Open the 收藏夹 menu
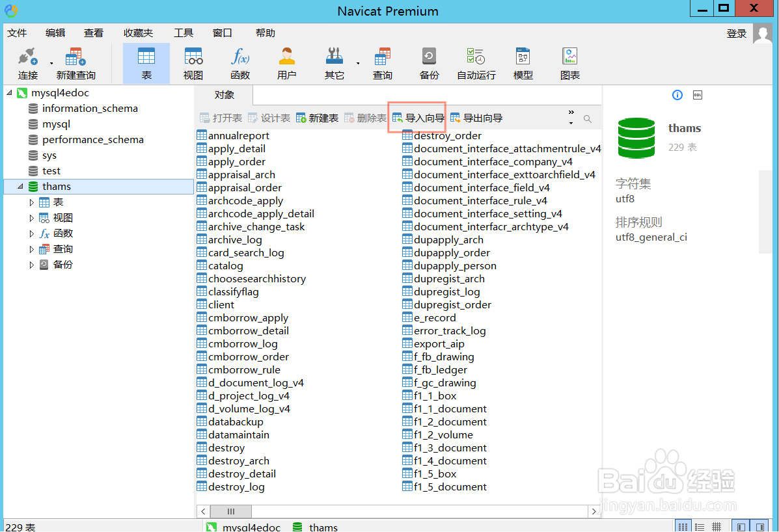This screenshot has width=779, height=532. [x=138, y=33]
